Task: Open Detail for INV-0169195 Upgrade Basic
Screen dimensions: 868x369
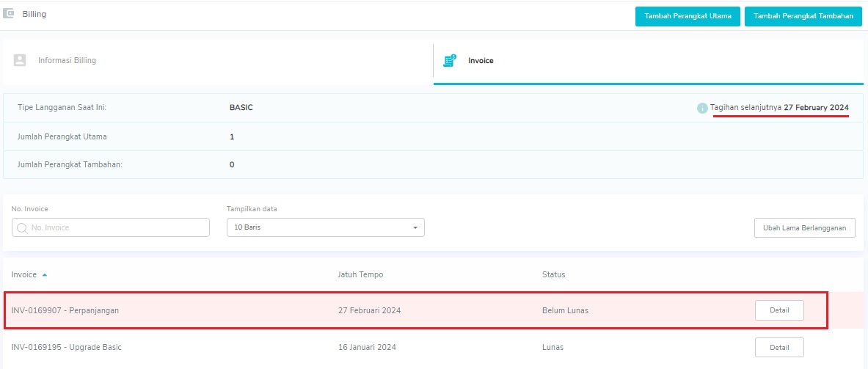Action: coord(779,348)
